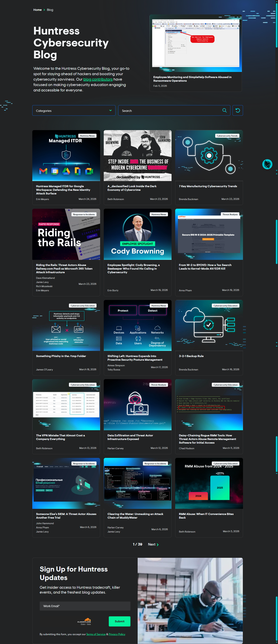
Task: Click the search magnifier icon
Action: [224, 111]
